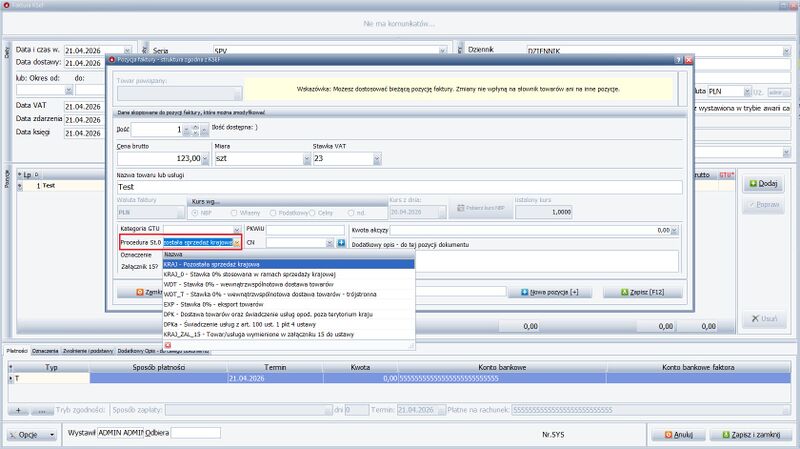The width and height of the screenshot is (800, 449).
Task: Close the dropdown list with red X icon
Action: point(168,344)
